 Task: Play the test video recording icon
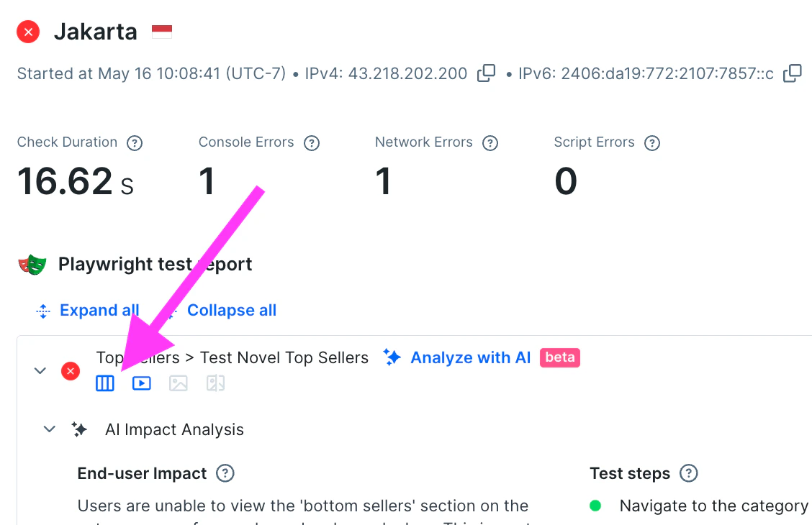(x=141, y=383)
